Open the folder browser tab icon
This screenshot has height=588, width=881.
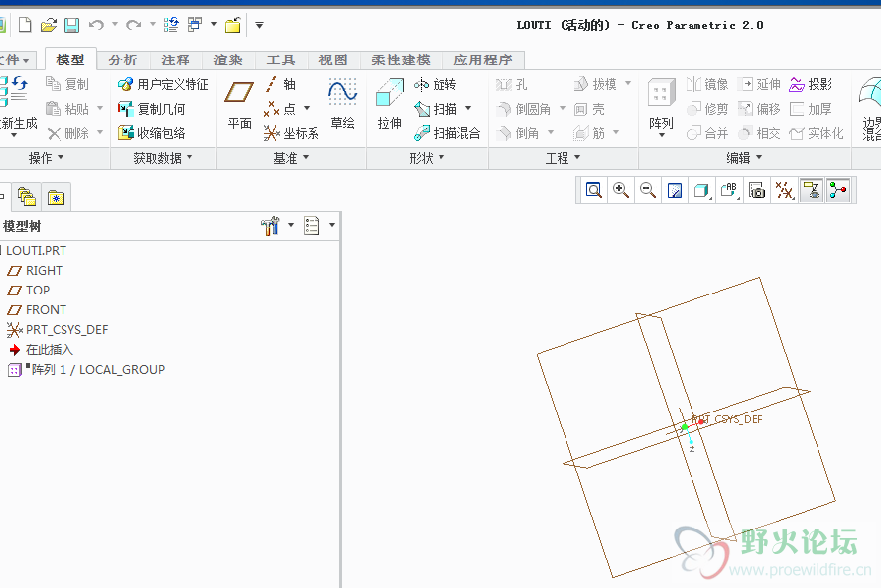click(x=27, y=197)
